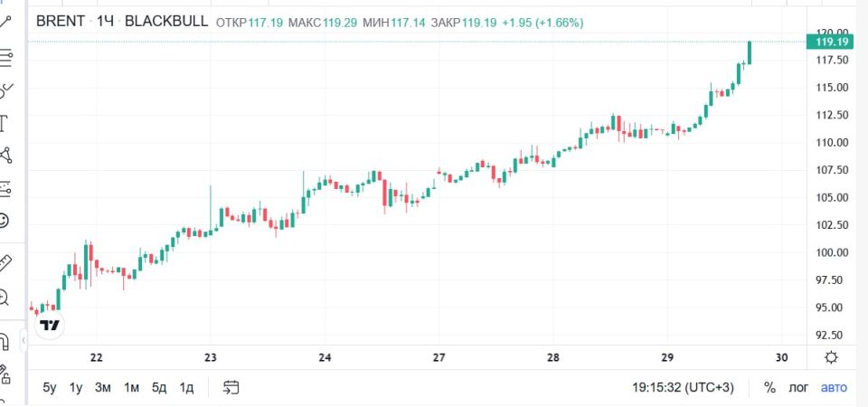
Task: Select the Text annotation tool
Action: [x=4, y=123]
